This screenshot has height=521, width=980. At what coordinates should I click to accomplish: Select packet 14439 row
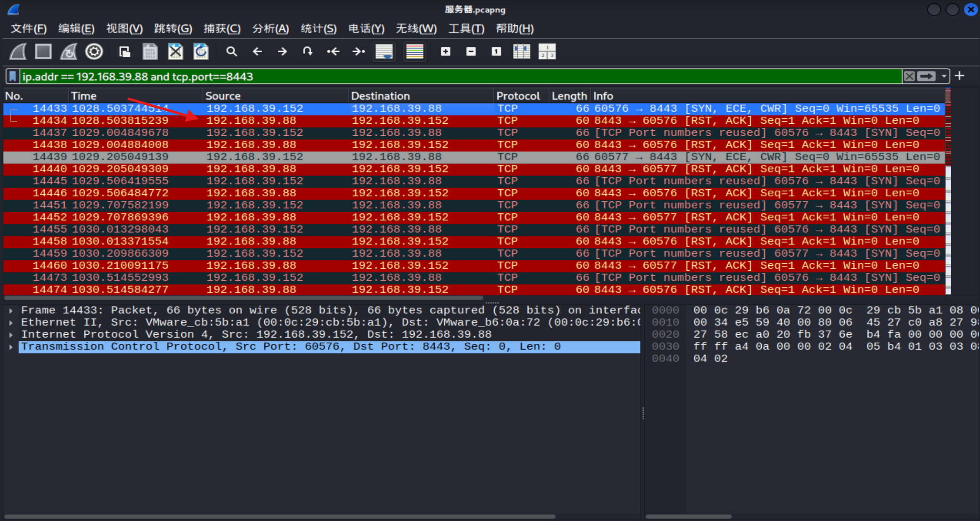coord(474,157)
